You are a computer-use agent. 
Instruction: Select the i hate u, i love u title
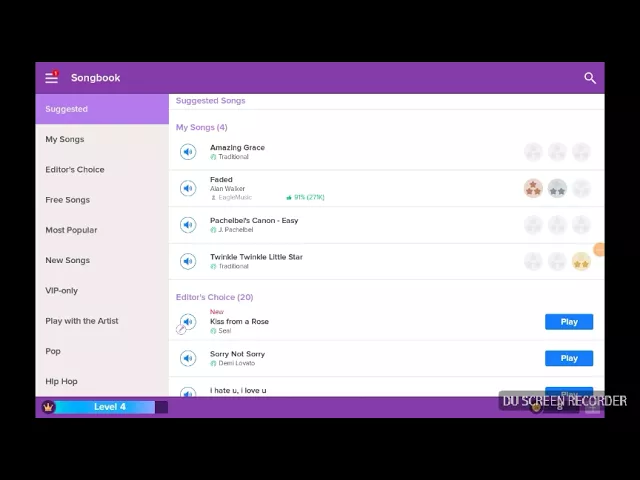pyautogui.click(x=238, y=390)
